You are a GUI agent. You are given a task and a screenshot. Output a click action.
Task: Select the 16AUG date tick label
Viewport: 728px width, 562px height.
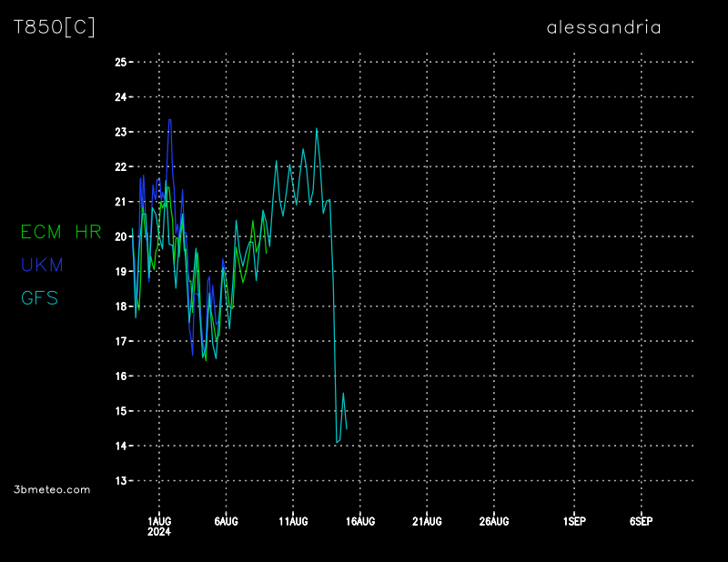pyautogui.click(x=360, y=521)
